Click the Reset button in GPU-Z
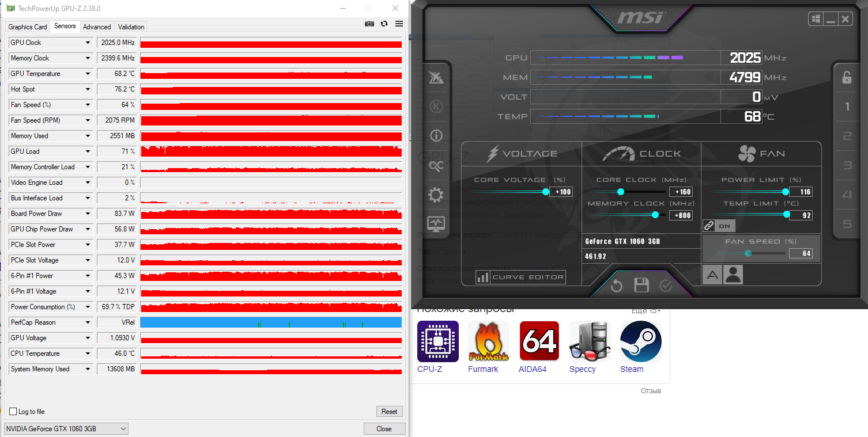The height and width of the screenshot is (437, 868). pyautogui.click(x=390, y=412)
